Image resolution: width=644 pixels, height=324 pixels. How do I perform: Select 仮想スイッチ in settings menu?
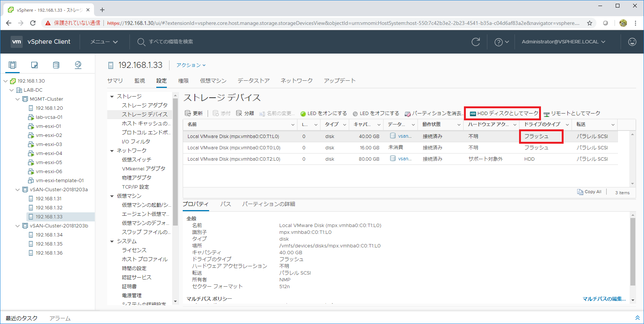click(x=136, y=160)
